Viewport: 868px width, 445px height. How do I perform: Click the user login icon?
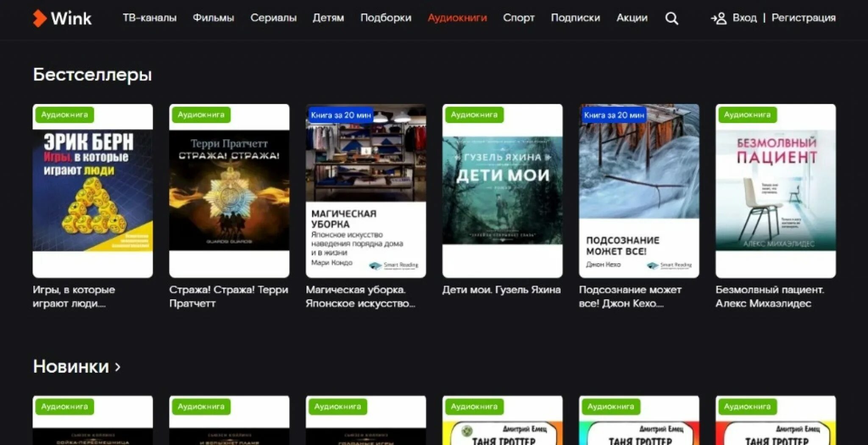pyautogui.click(x=718, y=18)
